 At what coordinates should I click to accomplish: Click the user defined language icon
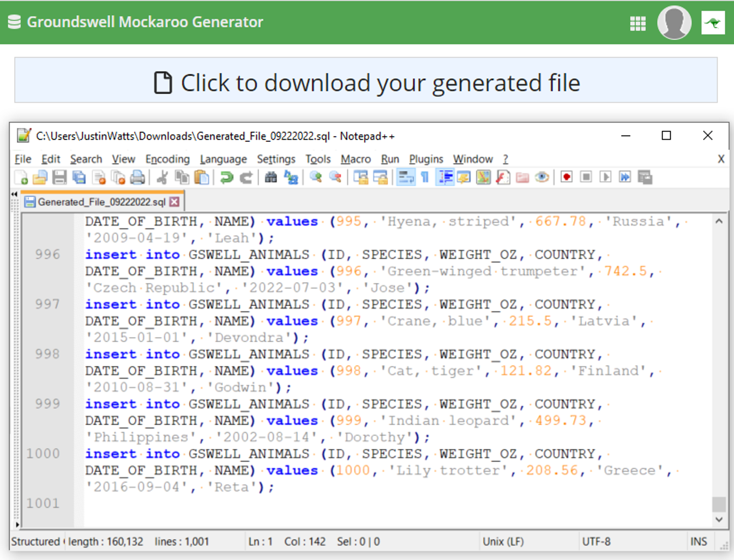coord(464,177)
